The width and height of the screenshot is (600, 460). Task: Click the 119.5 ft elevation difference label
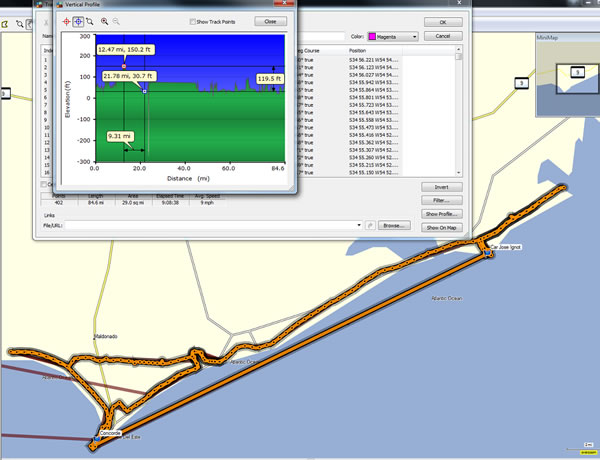click(x=269, y=79)
